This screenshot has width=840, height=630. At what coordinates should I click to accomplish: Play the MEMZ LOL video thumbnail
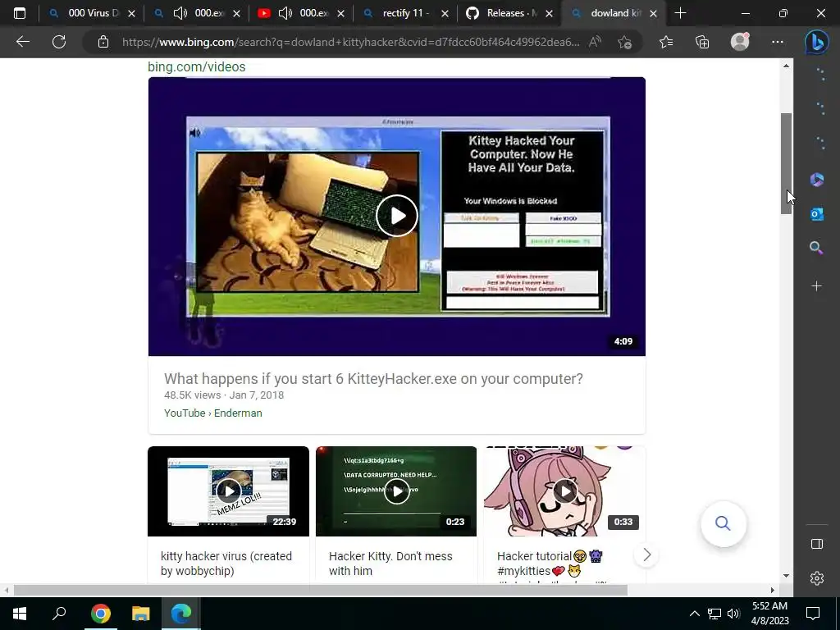click(x=228, y=491)
